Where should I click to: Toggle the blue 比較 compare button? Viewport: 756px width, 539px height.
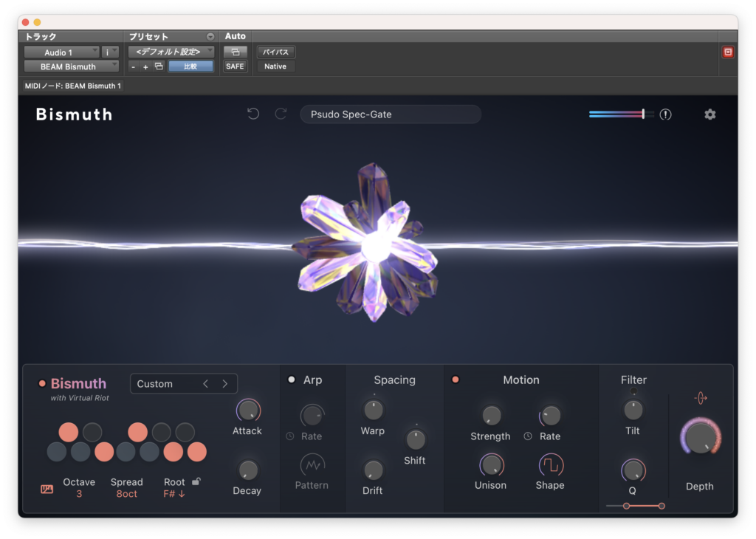click(191, 66)
